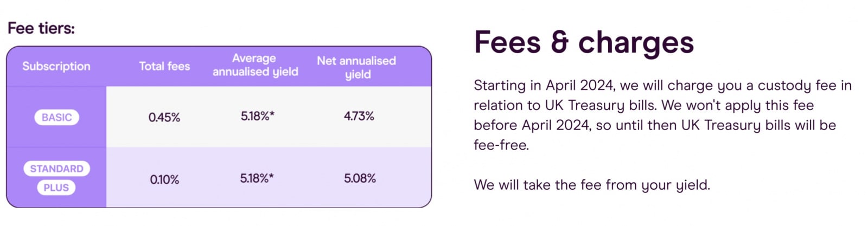
Task: Select the 5.18%* yield in STANDARD PLUS row
Action: [x=257, y=178]
